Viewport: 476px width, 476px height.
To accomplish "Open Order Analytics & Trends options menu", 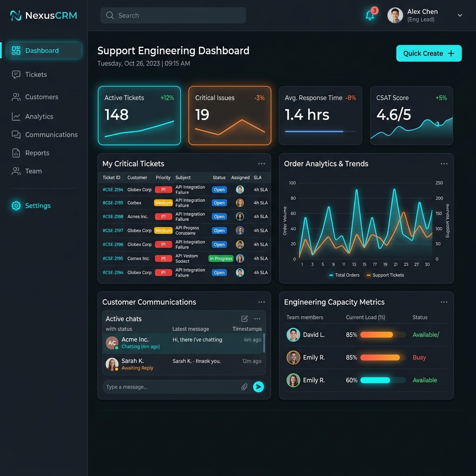I will (444, 164).
